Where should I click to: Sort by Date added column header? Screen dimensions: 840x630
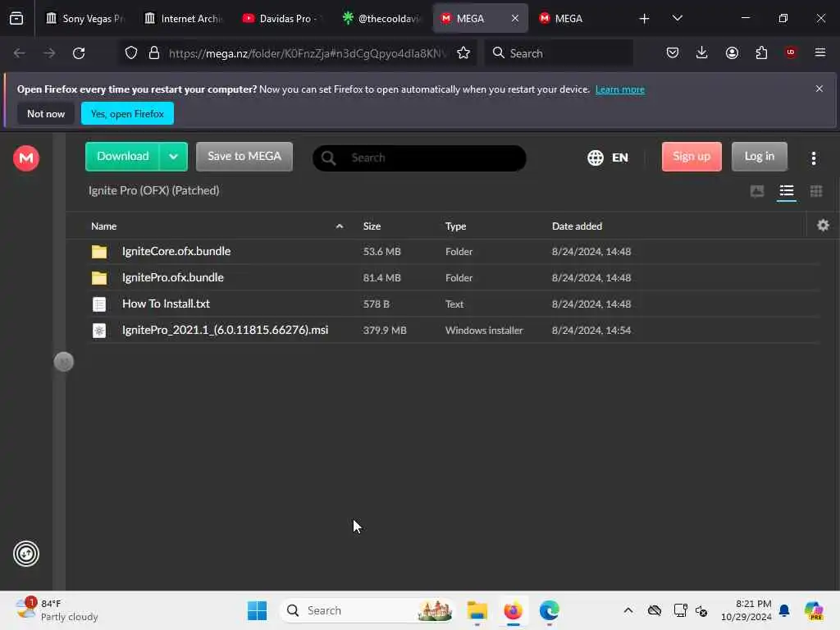(x=577, y=226)
